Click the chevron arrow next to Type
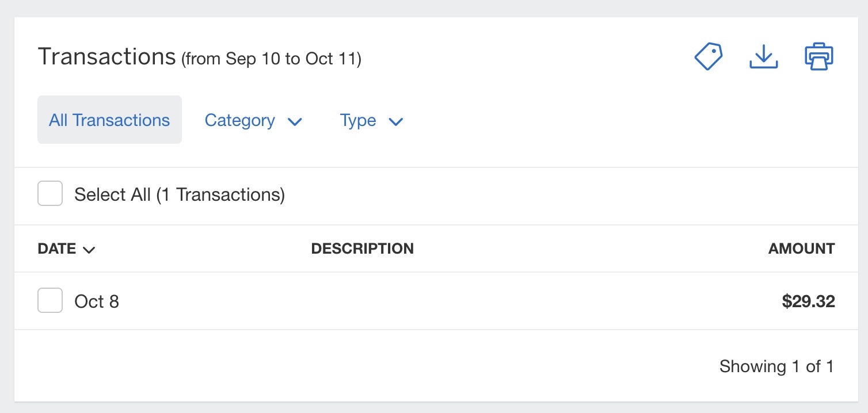868x413 pixels. 395,121
